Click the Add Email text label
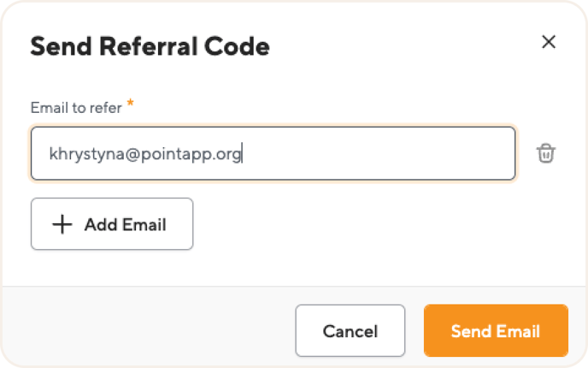This screenshot has width=588, height=368. (x=126, y=225)
